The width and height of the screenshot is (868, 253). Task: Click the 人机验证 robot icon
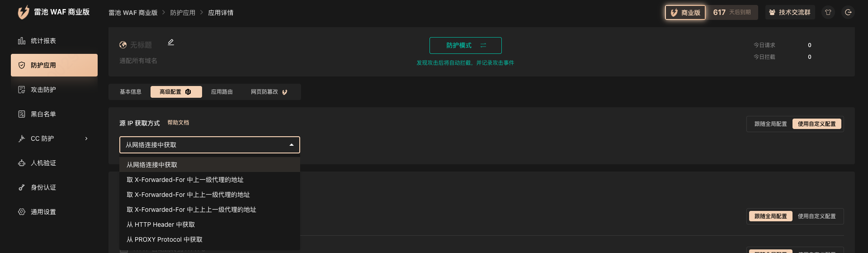tap(22, 163)
